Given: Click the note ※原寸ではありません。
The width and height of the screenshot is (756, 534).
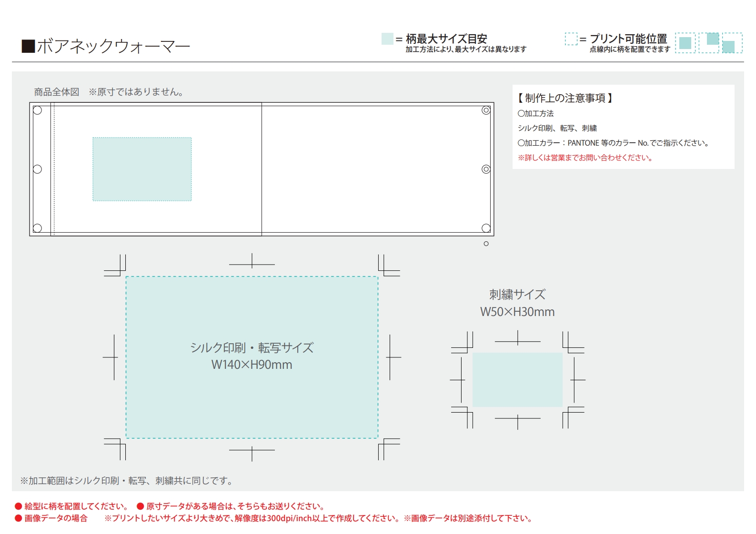Looking at the screenshot, I should (136, 92).
